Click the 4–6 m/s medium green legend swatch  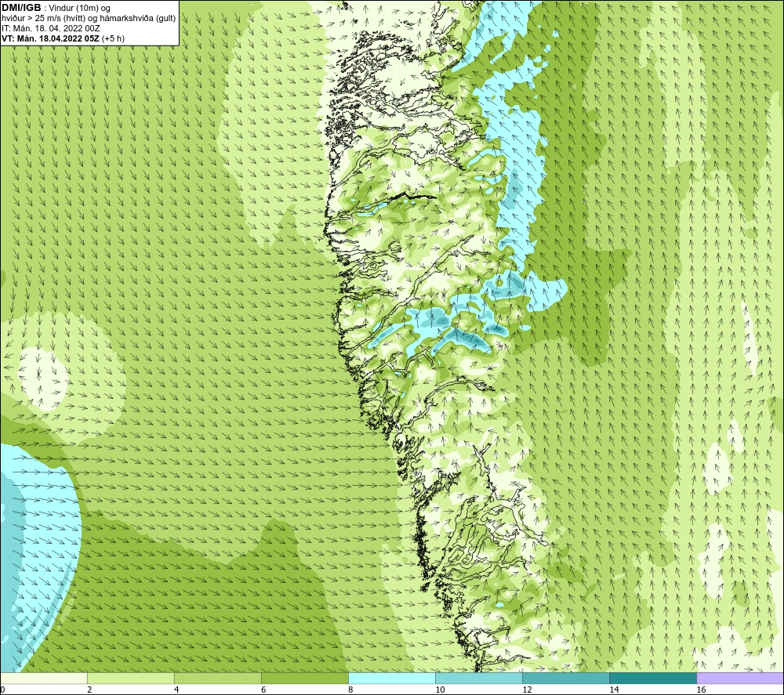pos(218,679)
